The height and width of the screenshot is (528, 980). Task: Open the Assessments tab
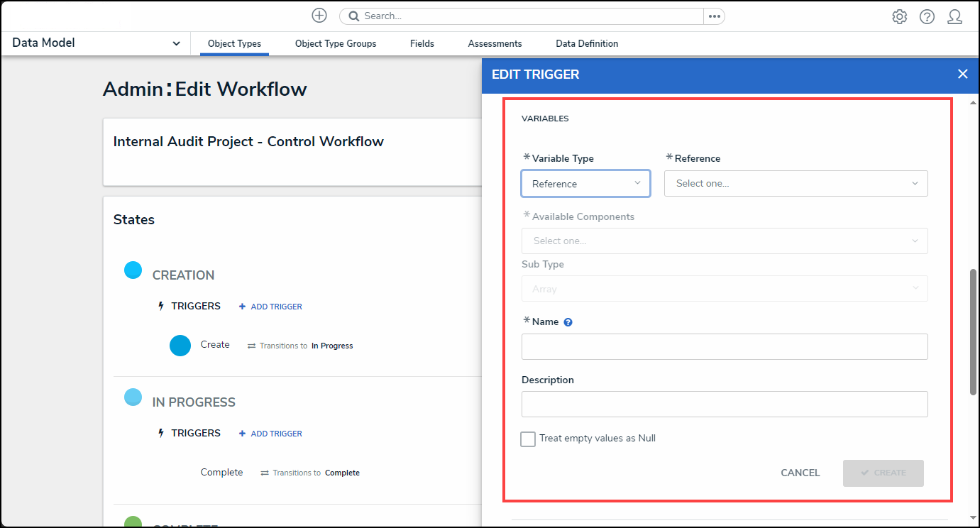pyautogui.click(x=495, y=44)
